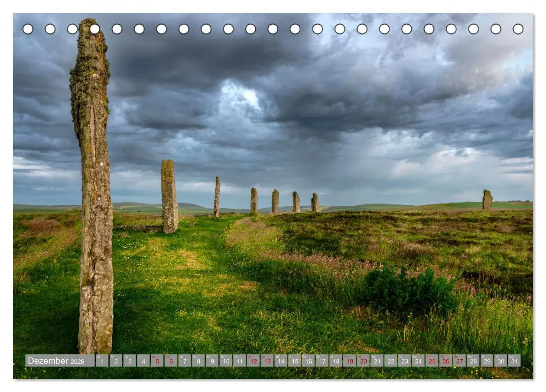
Task: Pick day 15 in the date row
Action: click(294, 361)
